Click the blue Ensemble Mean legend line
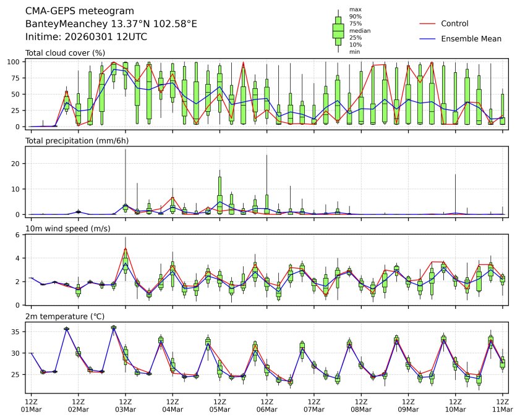Viewport: 520px width, 420px height. click(427, 38)
